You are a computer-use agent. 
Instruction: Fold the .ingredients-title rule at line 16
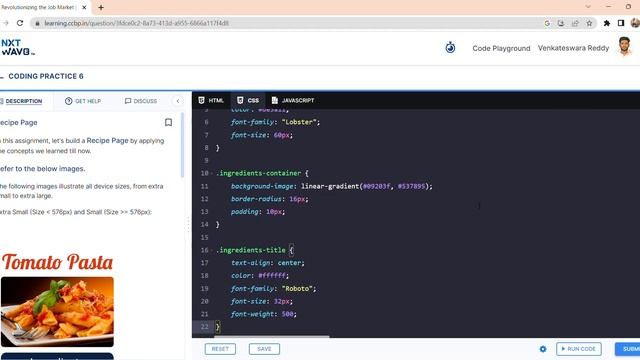[x=213, y=250]
